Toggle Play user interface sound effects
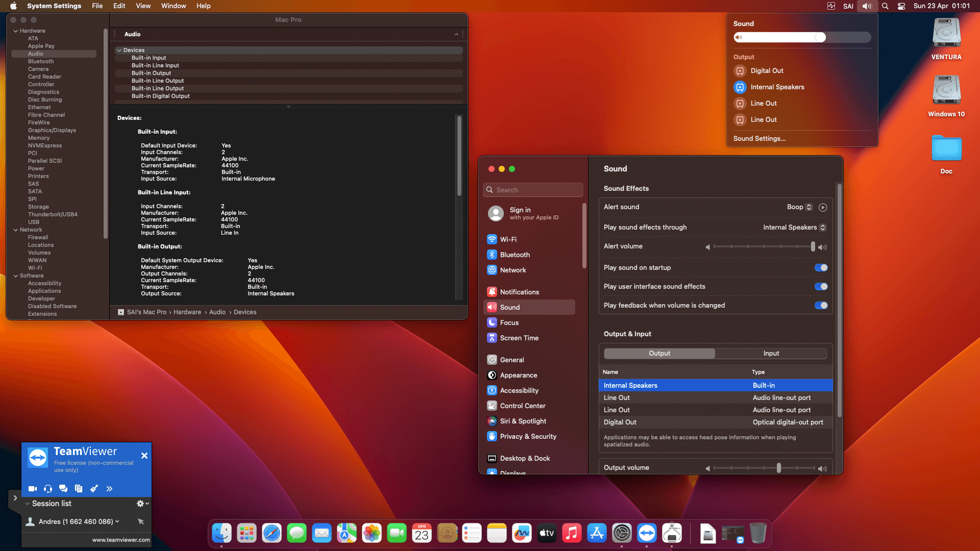The image size is (980, 551). [821, 287]
